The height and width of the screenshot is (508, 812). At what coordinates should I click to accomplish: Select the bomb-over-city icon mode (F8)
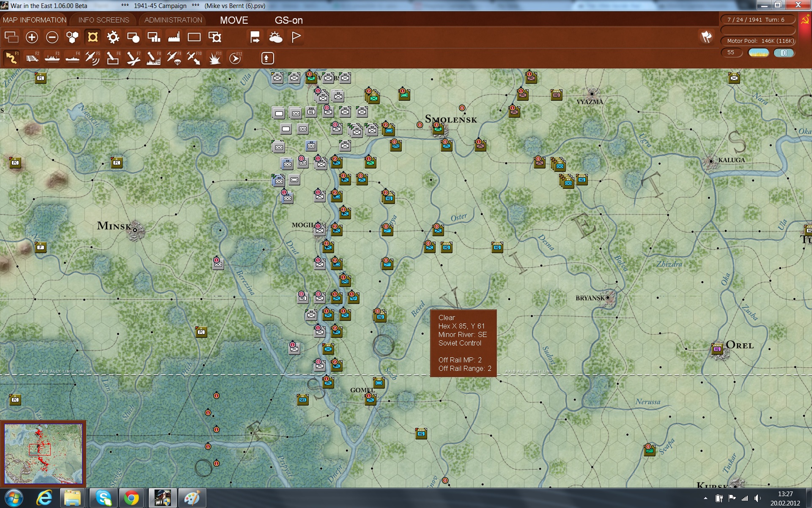154,58
